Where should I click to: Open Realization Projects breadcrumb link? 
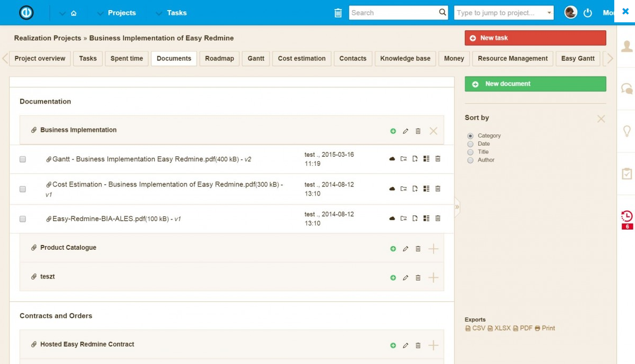coord(48,38)
